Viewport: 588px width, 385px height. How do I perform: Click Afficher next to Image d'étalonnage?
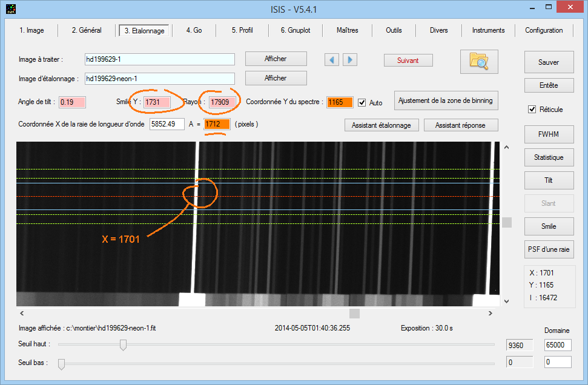276,78
